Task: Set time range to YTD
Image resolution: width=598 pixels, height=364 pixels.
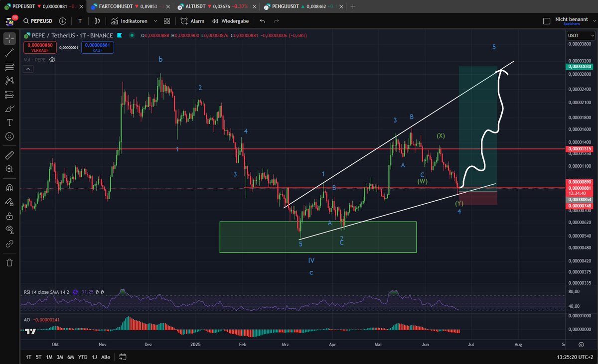Action: [83, 357]
